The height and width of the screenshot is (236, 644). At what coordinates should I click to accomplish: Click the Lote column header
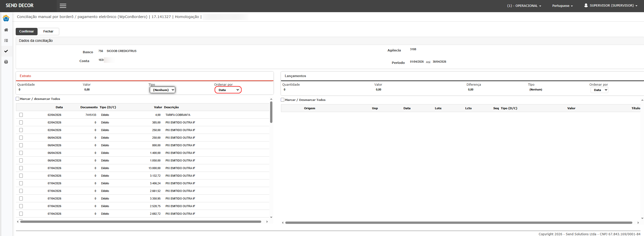point(438,108)
